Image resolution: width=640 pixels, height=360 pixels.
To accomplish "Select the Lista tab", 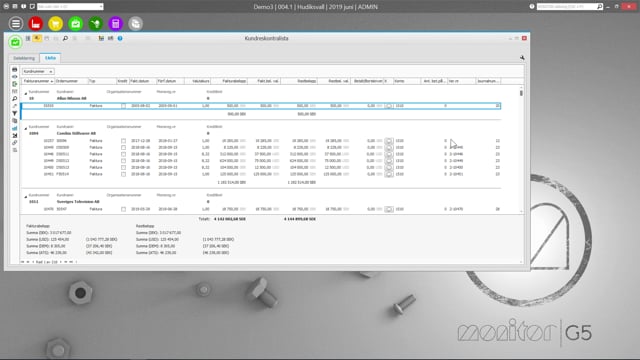I will tap(50, 58).
